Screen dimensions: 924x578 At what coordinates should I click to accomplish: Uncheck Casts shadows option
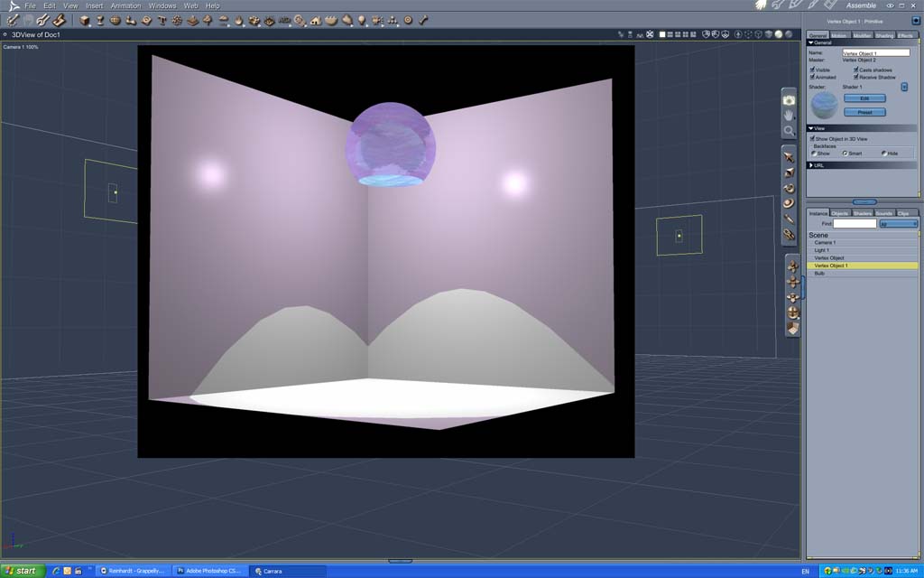pos(855,70)
